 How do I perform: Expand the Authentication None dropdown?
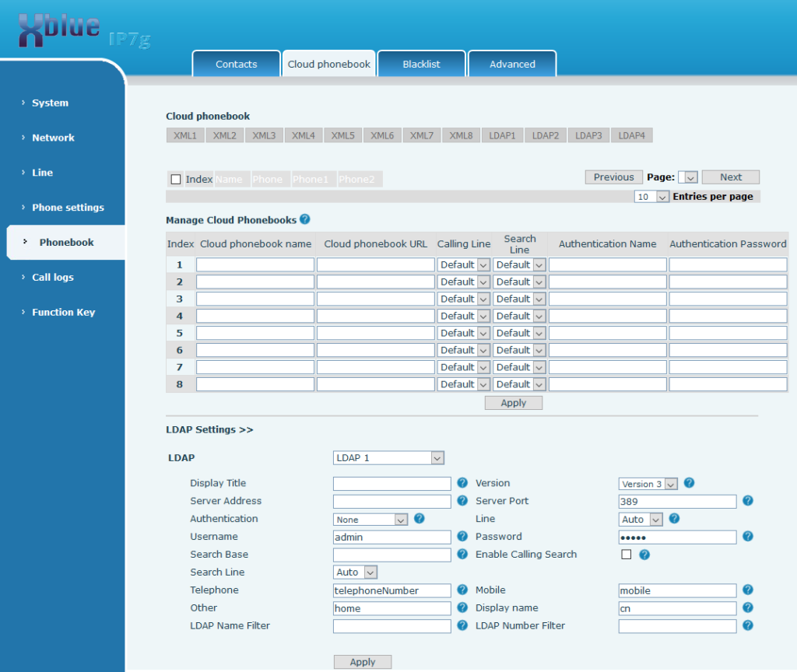point(370,520)
